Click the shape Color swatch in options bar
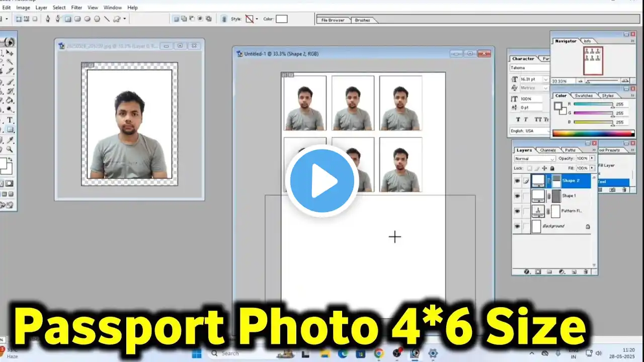This screenshot has height=362, width=644. click(281, 19)
